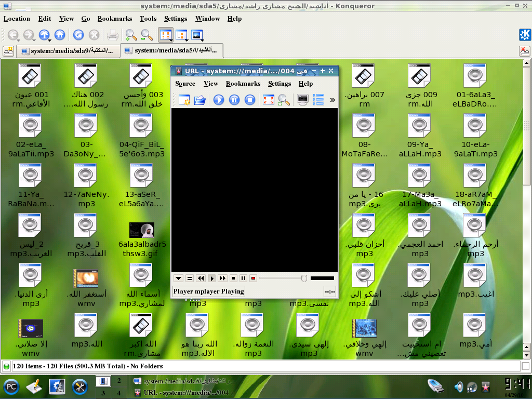This screenshot has height=399, width=532.
Task: Click the seek position slider in KMPlayer
Action: pos(283,278)
